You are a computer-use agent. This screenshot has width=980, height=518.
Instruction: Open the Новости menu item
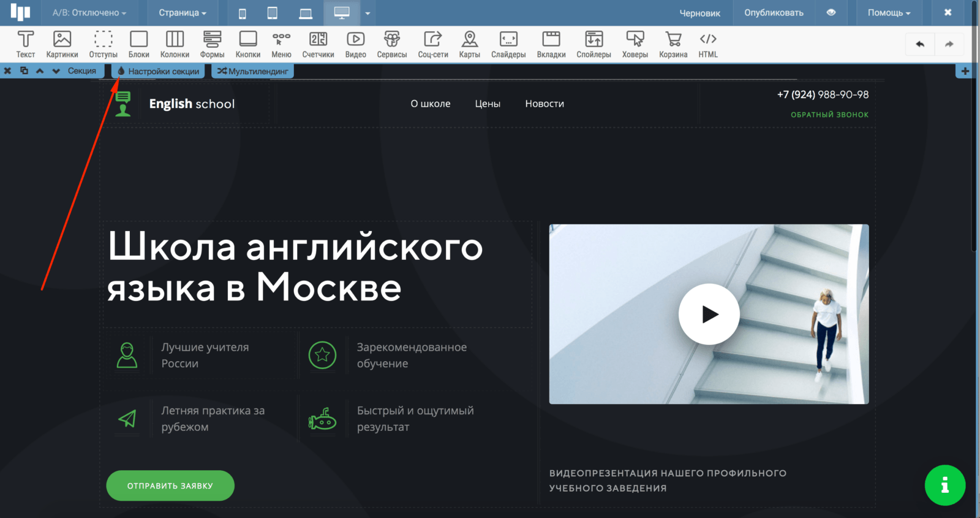coord(545,104)
